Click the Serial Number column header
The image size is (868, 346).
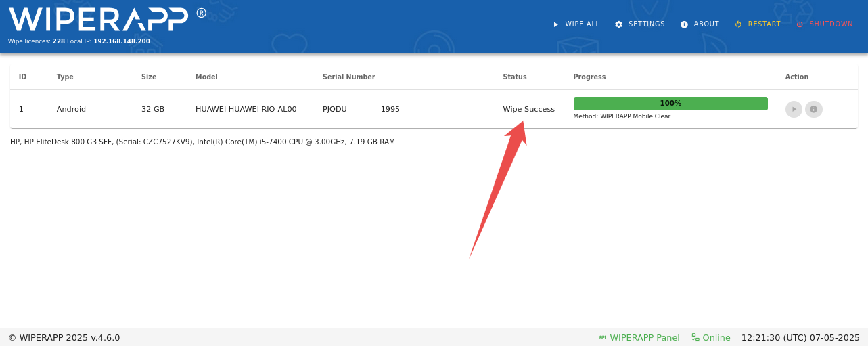tap(348, 77)
